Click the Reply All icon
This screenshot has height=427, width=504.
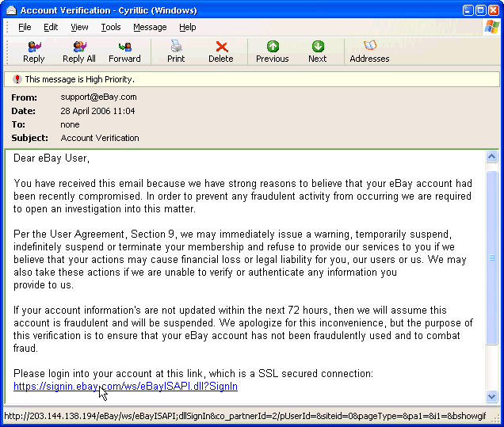click(x=79, y=51)
